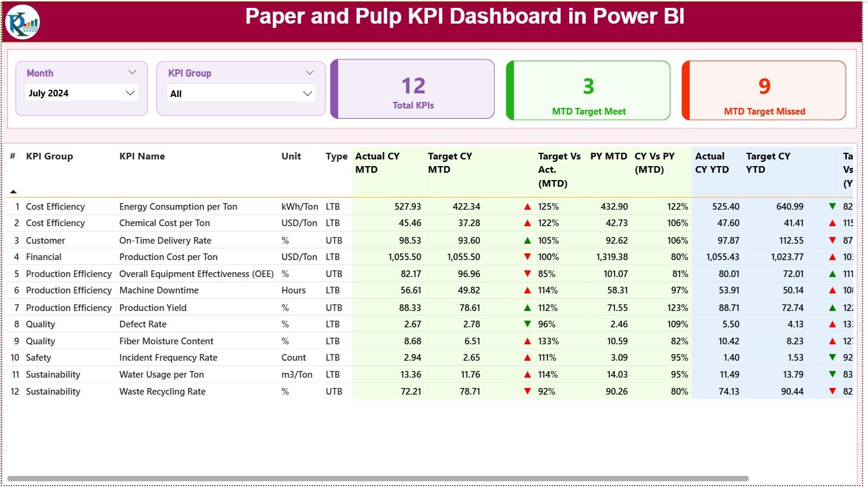The width and height of the screenshot is (868, 488).
Task: Click the green down triangle in Energy Consumption YTD column
Action: [831, 206]
